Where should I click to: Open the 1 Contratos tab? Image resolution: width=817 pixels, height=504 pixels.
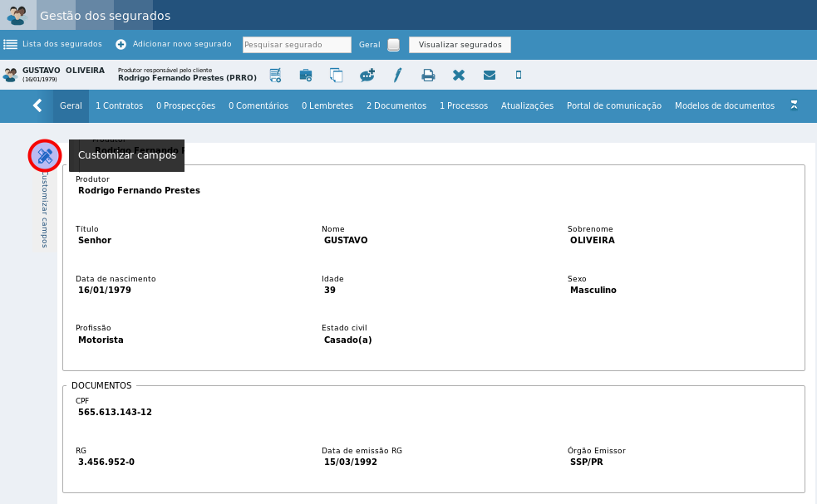tap(120, 105)
